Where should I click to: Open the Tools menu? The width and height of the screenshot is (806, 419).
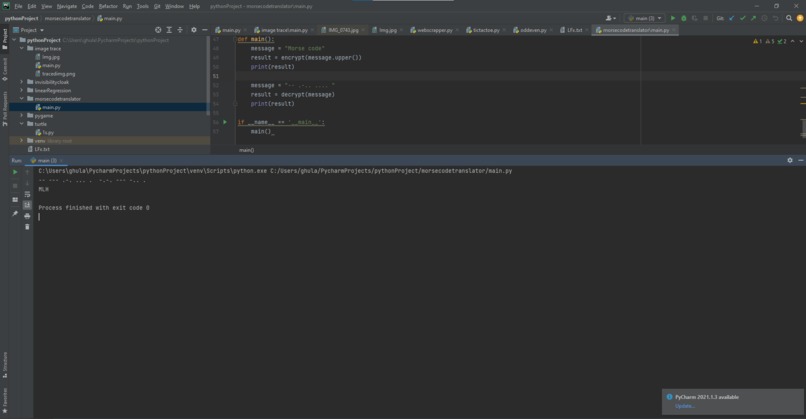click(142, 6)
